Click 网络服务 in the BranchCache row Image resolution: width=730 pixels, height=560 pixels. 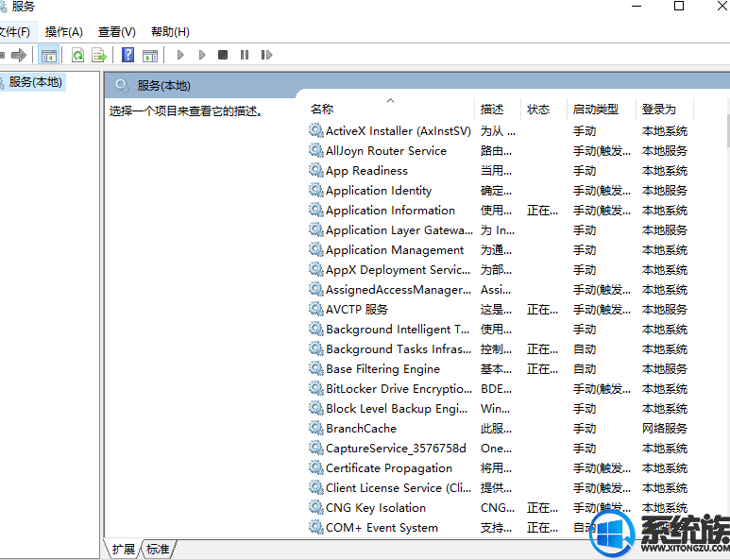tap(664, 428)
